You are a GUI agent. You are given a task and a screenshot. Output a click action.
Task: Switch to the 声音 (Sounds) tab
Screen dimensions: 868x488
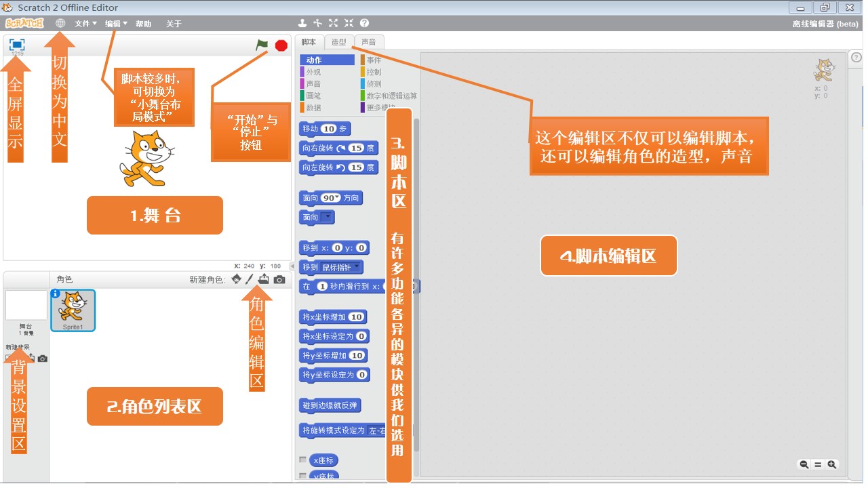369,42
